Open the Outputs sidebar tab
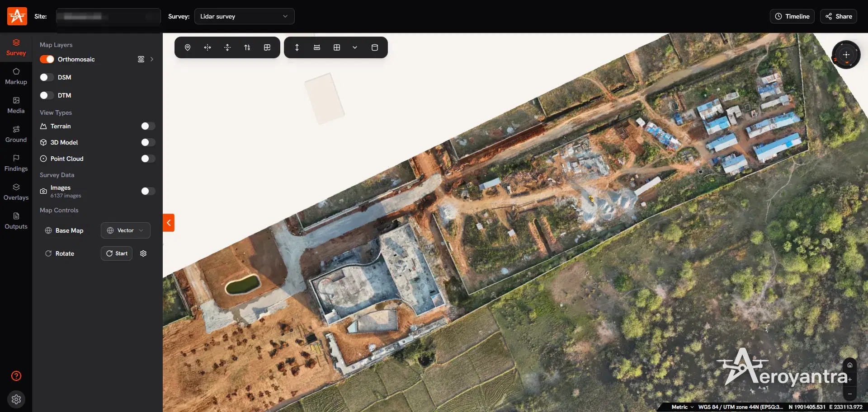Screen dimensions: 868x412 click(x=16, y=221)
